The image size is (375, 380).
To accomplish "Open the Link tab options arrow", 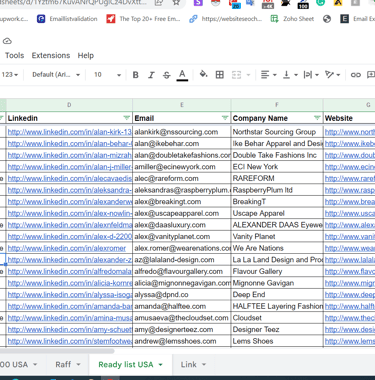I will click(x=204, y=365).
